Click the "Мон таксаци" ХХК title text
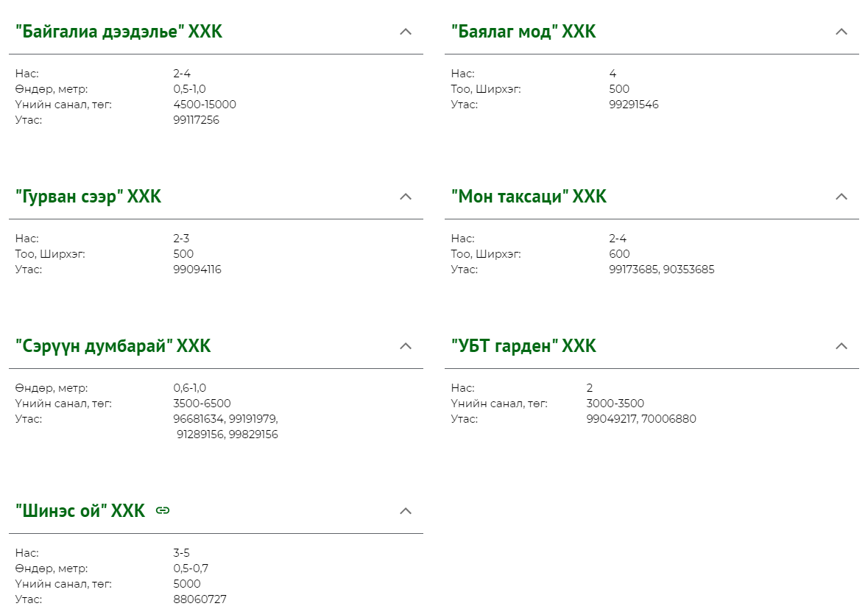This screenshot has height=609, width=868. 529,197
